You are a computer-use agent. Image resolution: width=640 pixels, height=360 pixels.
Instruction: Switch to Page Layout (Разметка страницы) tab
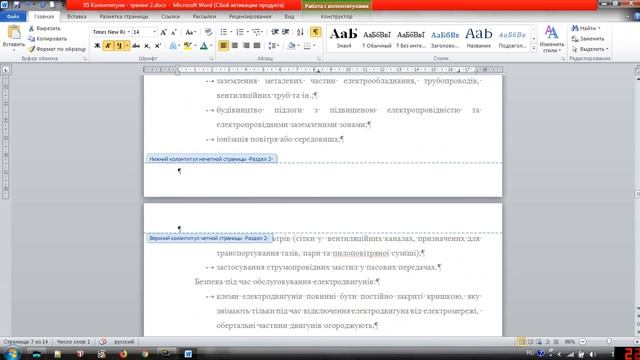pos(124,16)
